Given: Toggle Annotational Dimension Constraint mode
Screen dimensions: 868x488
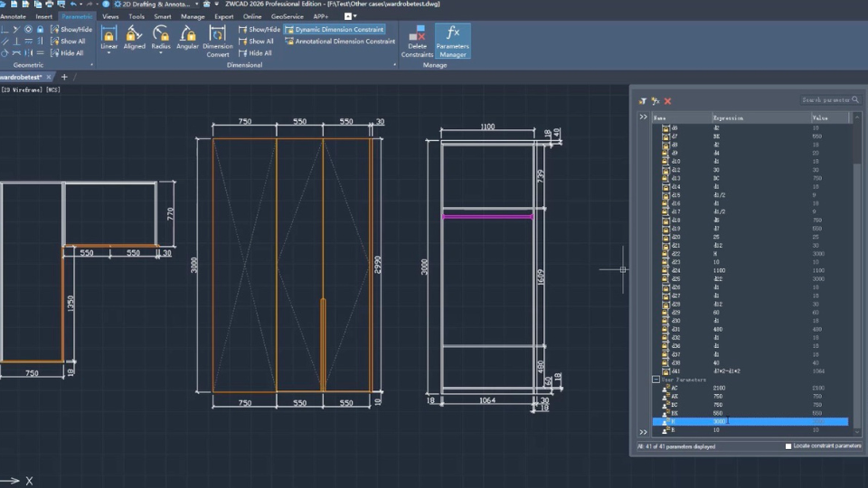Looking at the screenshot, I should (x=339, y=41).
